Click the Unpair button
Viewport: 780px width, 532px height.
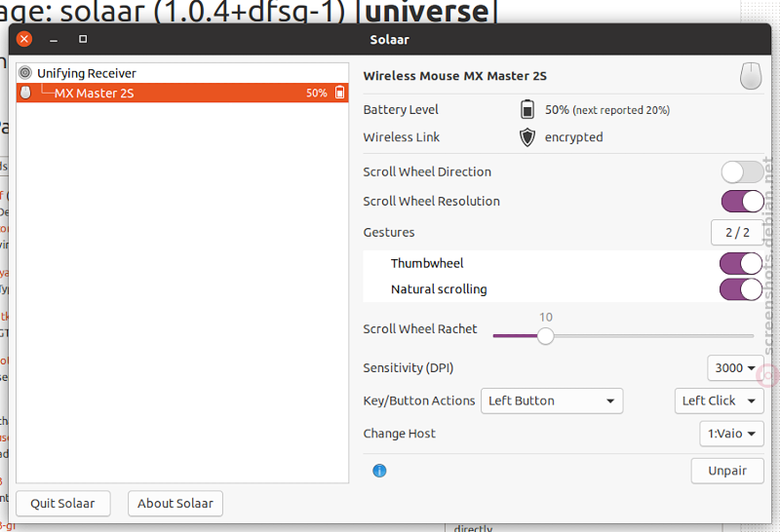point(727,471)
